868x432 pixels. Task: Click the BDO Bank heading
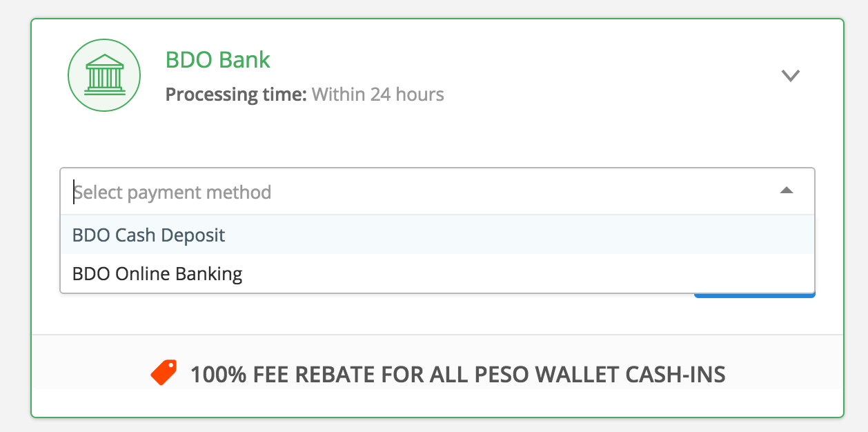click(x=218, y=60)
